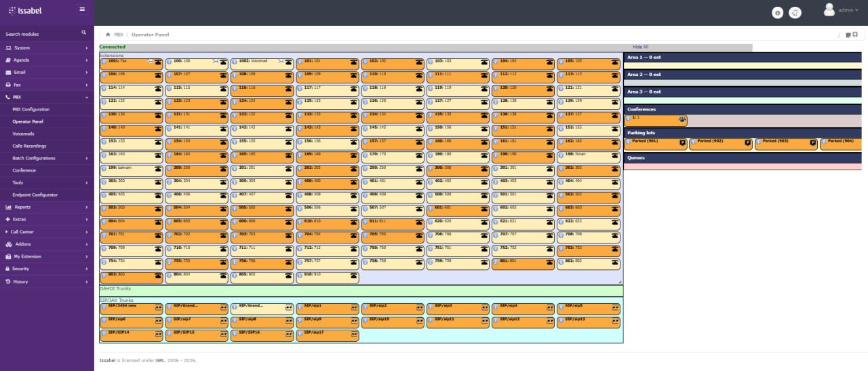Select the Parked (904) tile
This screenshot has width=868, height=371.
(841, 144)
